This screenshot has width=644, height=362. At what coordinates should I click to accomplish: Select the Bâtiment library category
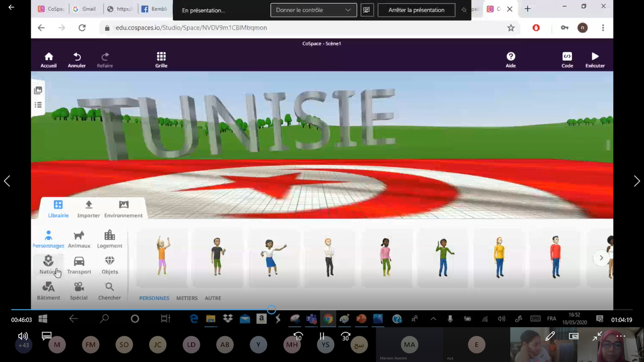click(x=48, y=291)
